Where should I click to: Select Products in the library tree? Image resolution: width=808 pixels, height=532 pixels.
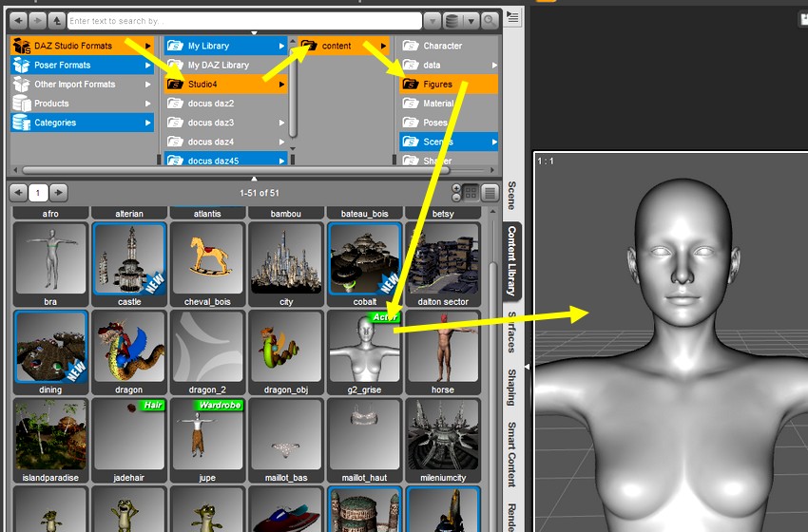click(82, 103)
